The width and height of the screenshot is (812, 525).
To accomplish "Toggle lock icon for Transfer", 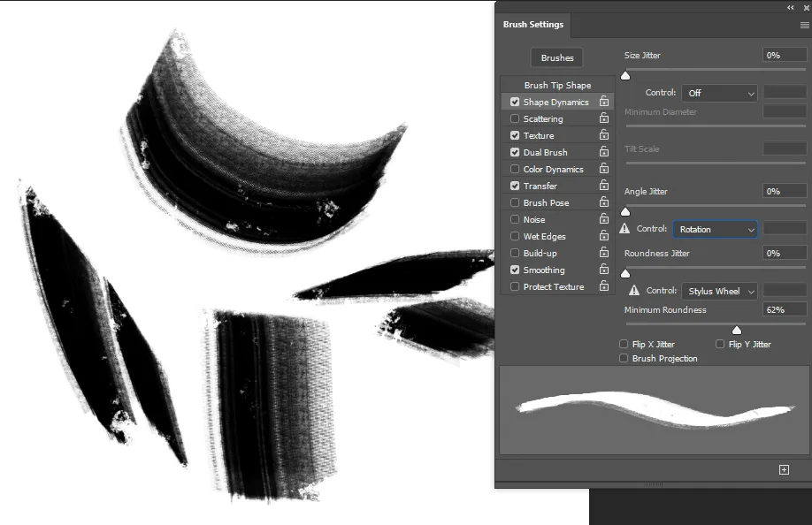I will tap(604, 186).
